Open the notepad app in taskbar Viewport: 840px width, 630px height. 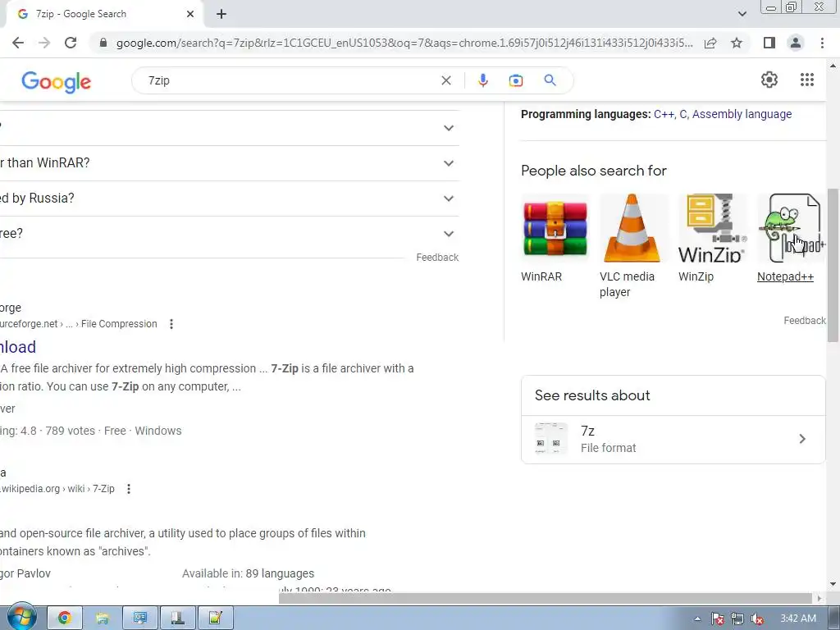216,619
